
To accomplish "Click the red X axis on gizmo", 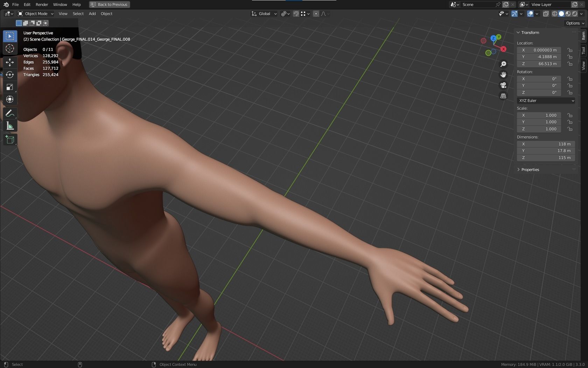I will 503,49.
